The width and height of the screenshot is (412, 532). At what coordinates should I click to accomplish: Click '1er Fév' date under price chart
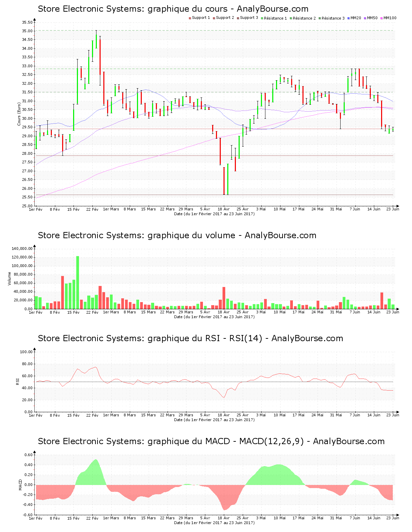[36, 209]
